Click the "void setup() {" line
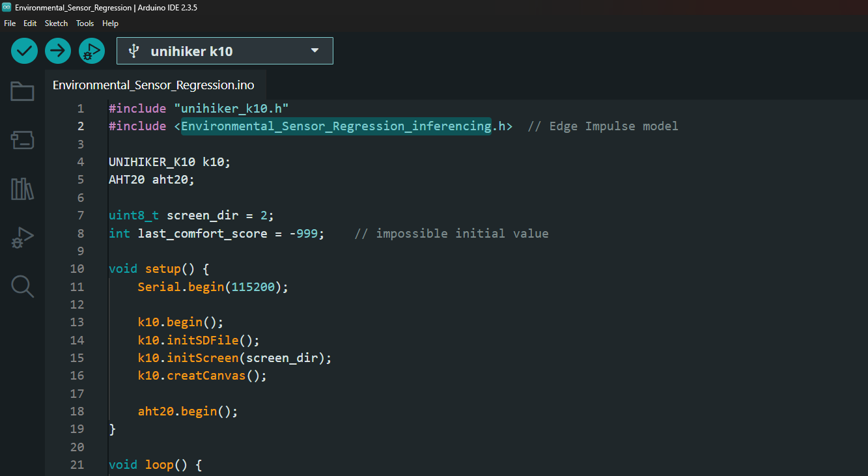The image size is (868, 476). pos(159,268)
